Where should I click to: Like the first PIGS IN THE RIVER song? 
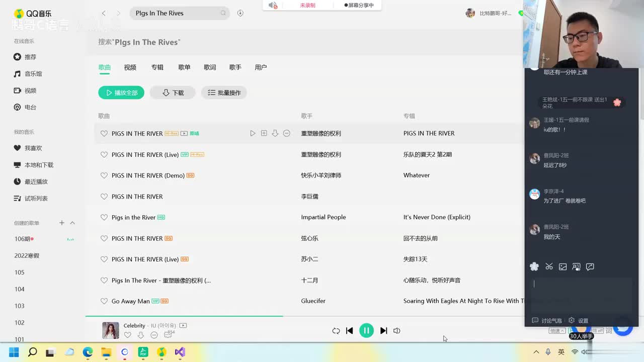click(104, 133)
